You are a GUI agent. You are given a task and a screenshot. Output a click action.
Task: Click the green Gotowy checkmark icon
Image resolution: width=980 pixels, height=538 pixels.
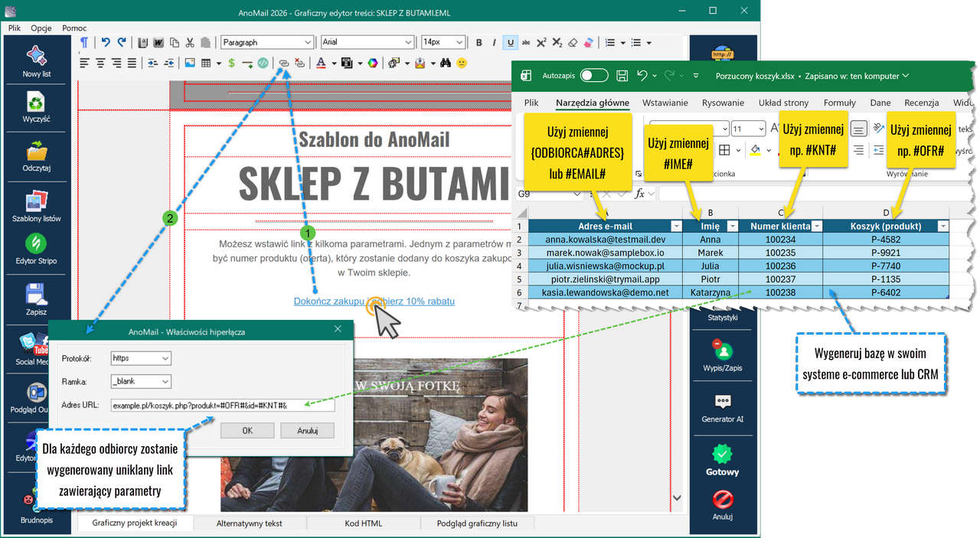click(x=723, y=453)
